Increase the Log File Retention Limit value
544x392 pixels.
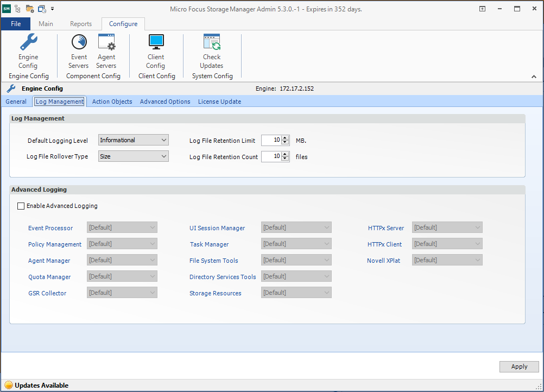pos(286,138)
